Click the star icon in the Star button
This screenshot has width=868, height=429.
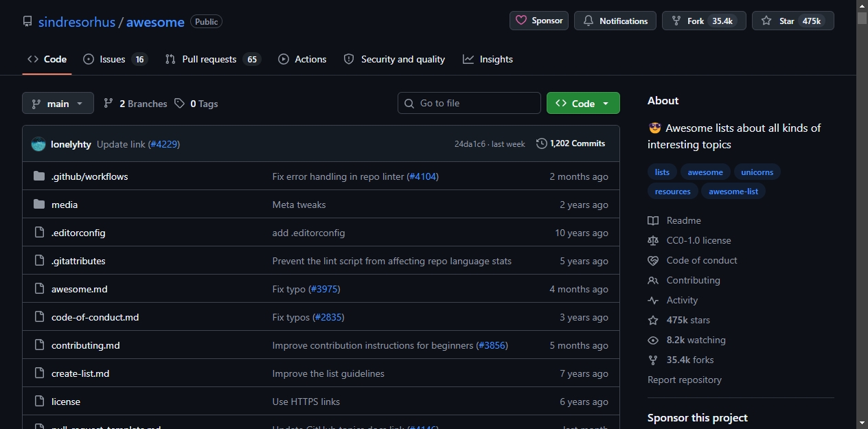766,21
